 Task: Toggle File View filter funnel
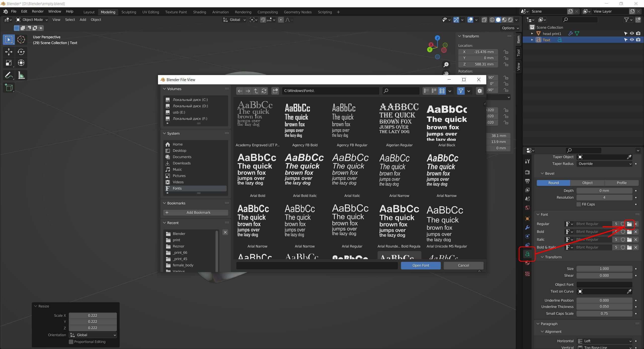pos(461,91)
